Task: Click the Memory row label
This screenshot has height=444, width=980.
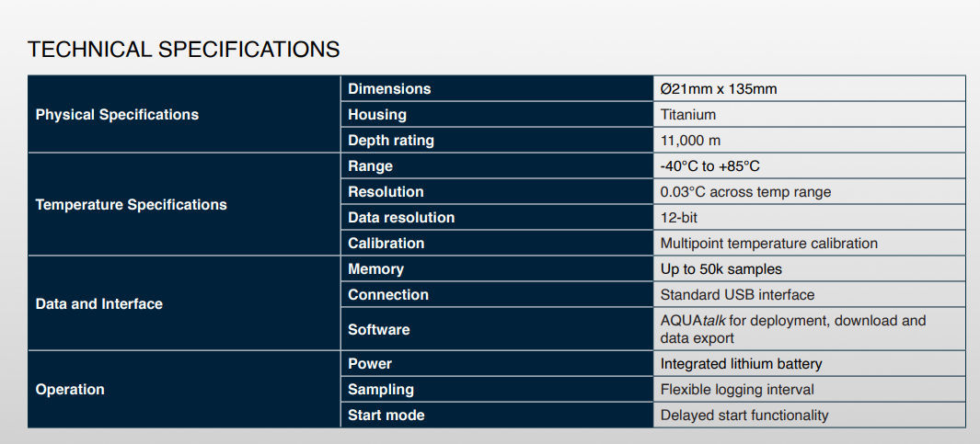Action: 375,269
